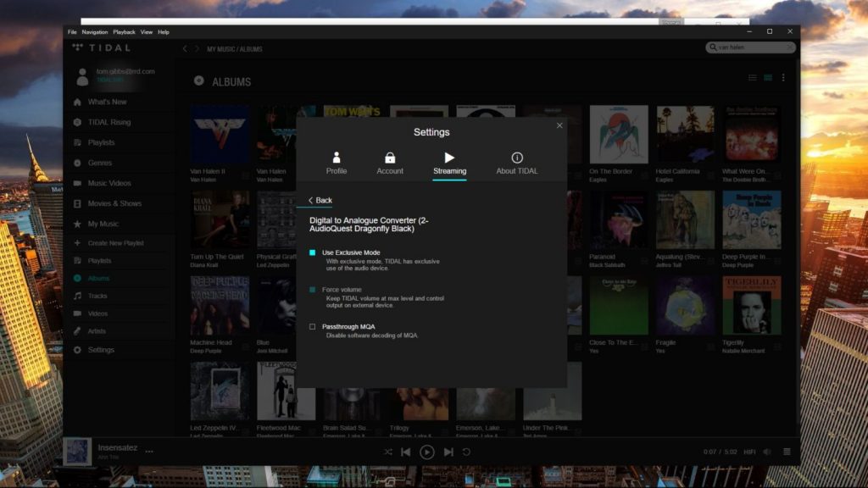Open the Navigation menu
The width and height of the screenshot is (868, 488).
pyautogui.click(x=95, y=32)
